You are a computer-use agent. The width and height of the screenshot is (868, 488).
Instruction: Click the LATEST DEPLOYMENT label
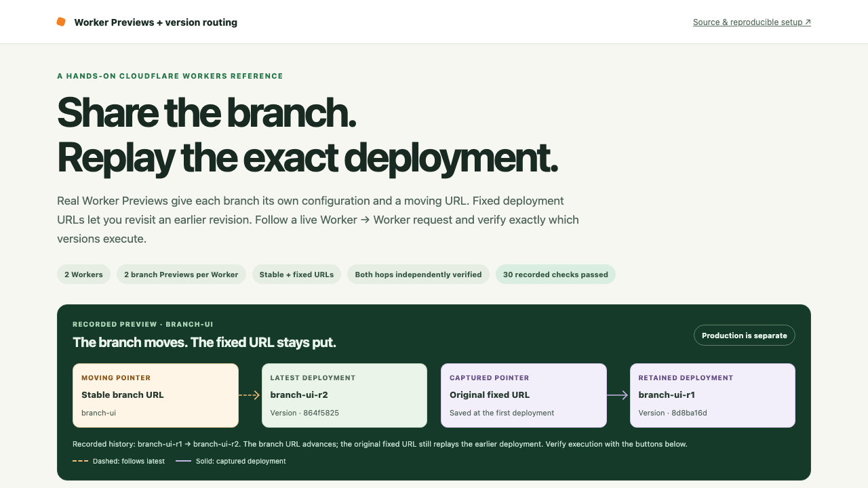(313, 378)
